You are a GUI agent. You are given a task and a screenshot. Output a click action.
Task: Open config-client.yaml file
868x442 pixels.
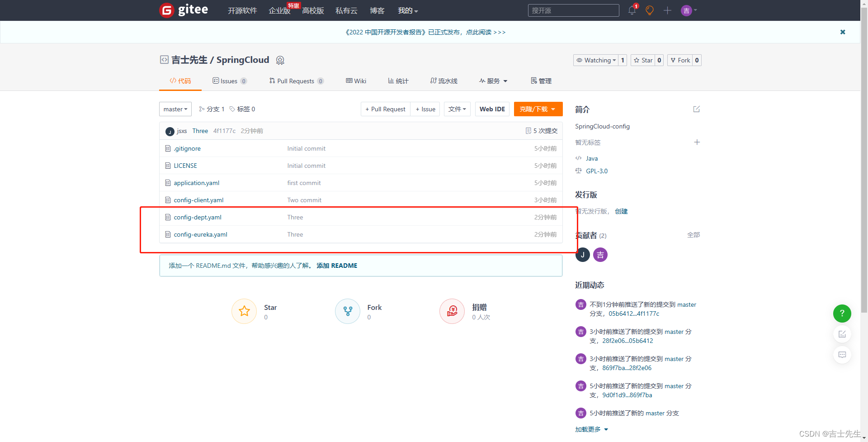click(198, 200)
